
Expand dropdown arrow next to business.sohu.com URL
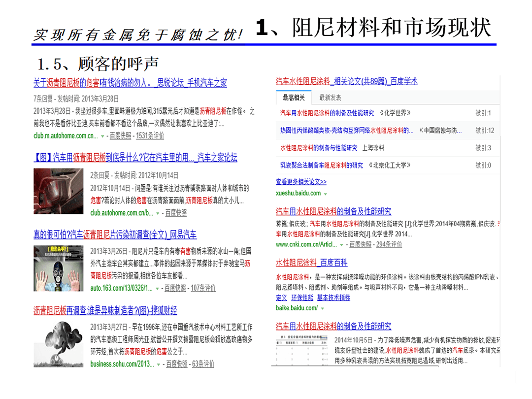click(159, 365)
